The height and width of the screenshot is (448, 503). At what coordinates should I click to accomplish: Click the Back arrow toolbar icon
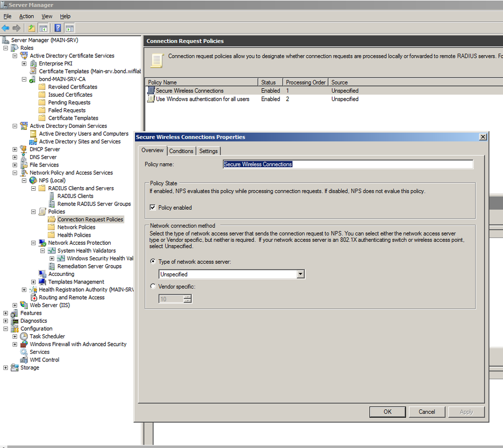[x=6, y=28]
